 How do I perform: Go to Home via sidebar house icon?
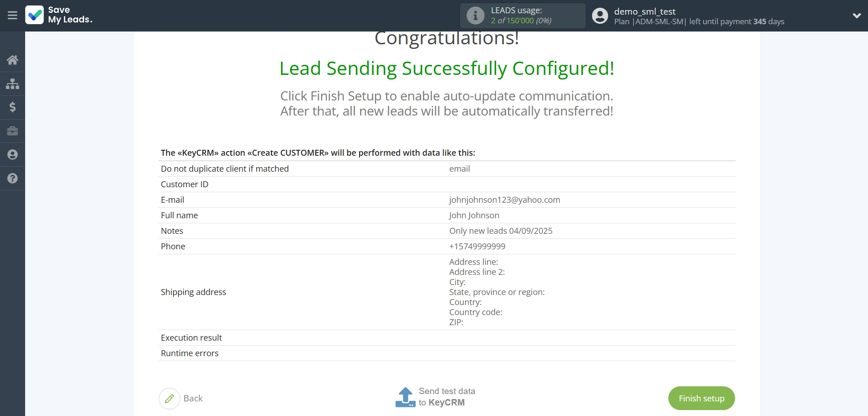(12, 60)
